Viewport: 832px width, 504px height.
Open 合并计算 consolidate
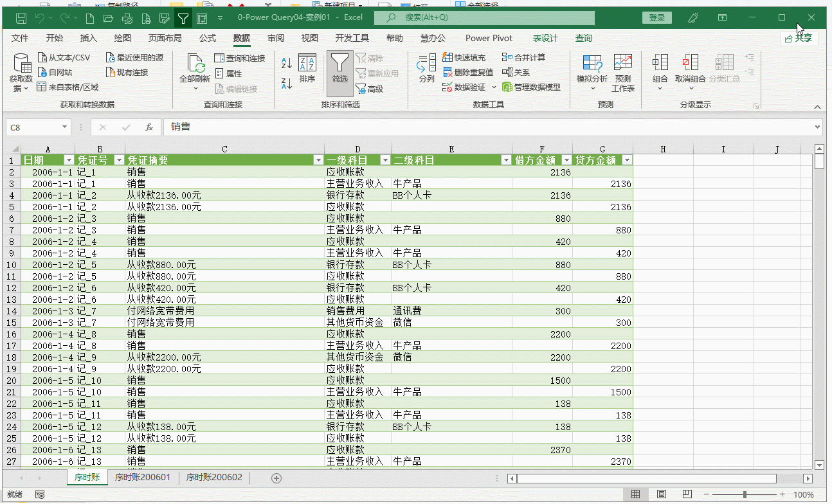point(524,58)
